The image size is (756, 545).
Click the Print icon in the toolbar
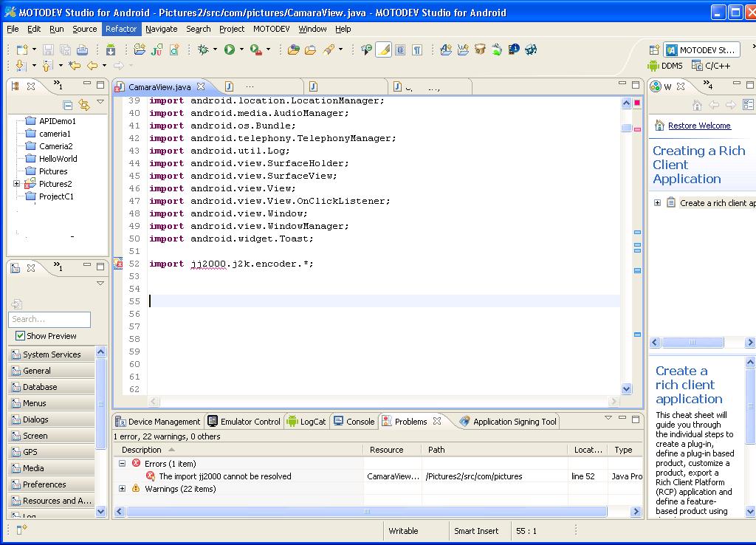tap(83, 50)
